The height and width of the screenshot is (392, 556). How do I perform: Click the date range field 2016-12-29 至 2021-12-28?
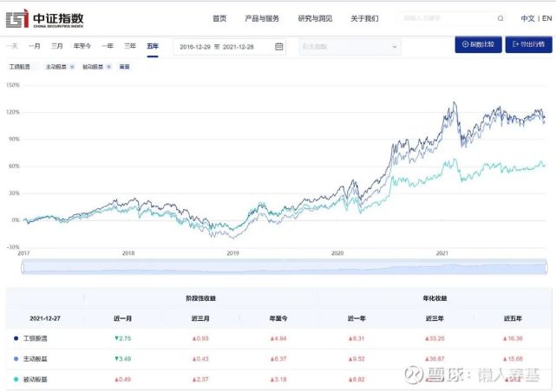point(229,47)
